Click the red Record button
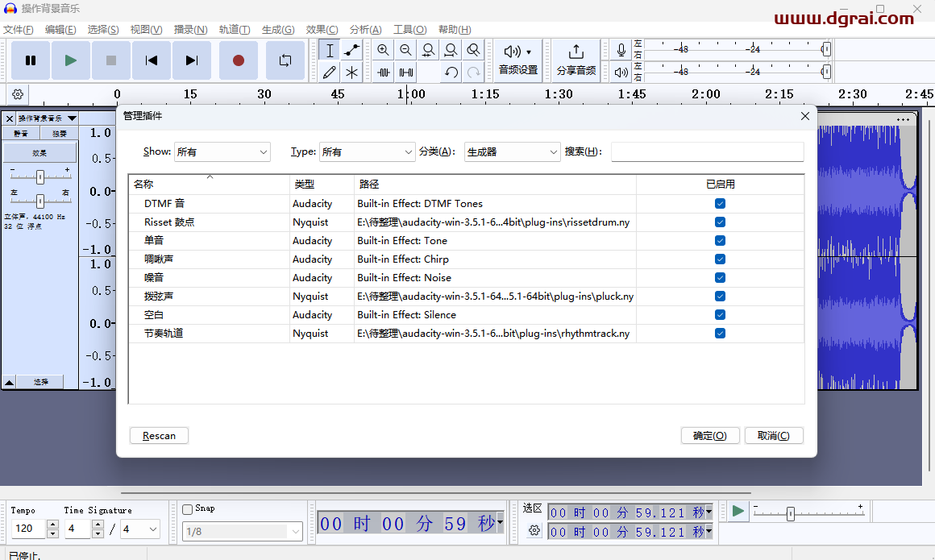 pos(239,60)
